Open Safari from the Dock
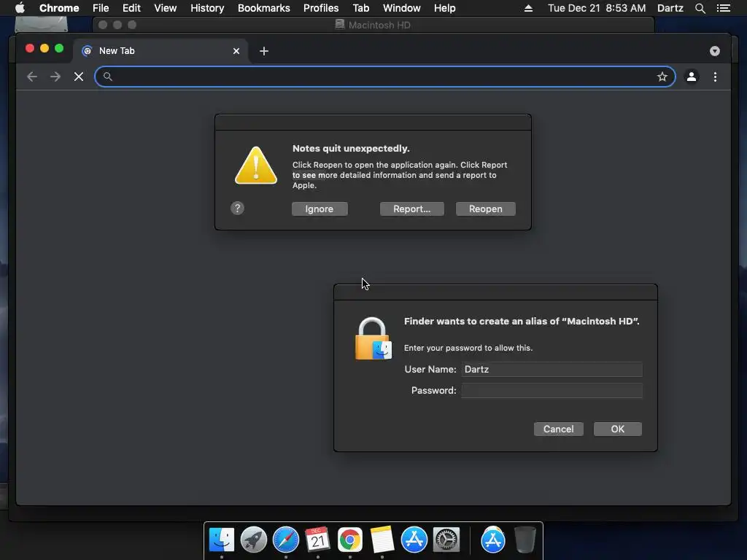Screen dimensions: 747x560 click(x=286, y=540)
